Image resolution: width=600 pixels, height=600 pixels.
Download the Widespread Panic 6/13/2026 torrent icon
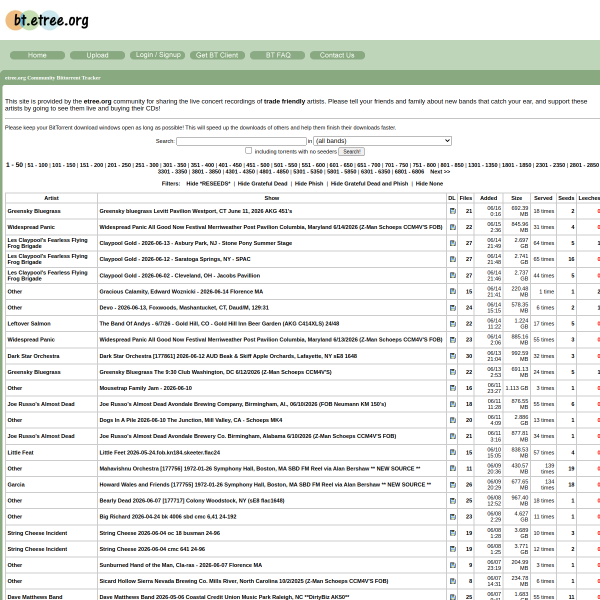coord(453,340)
